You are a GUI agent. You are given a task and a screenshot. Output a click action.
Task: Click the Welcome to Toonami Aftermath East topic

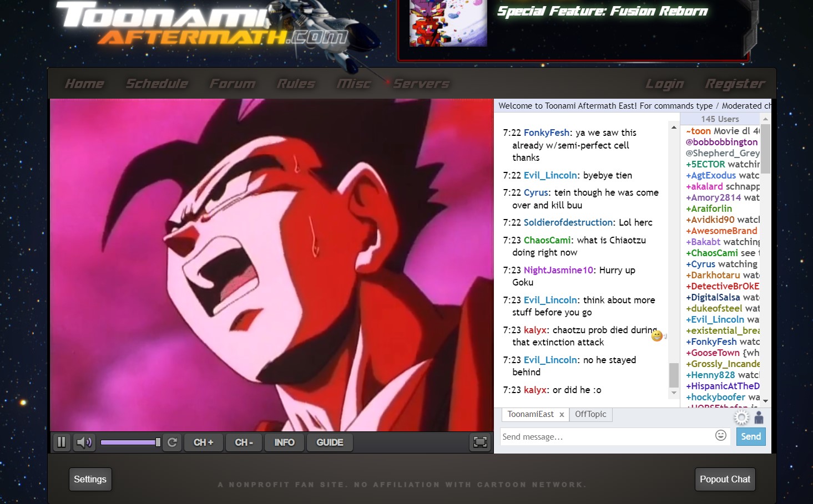click(634, 105)
